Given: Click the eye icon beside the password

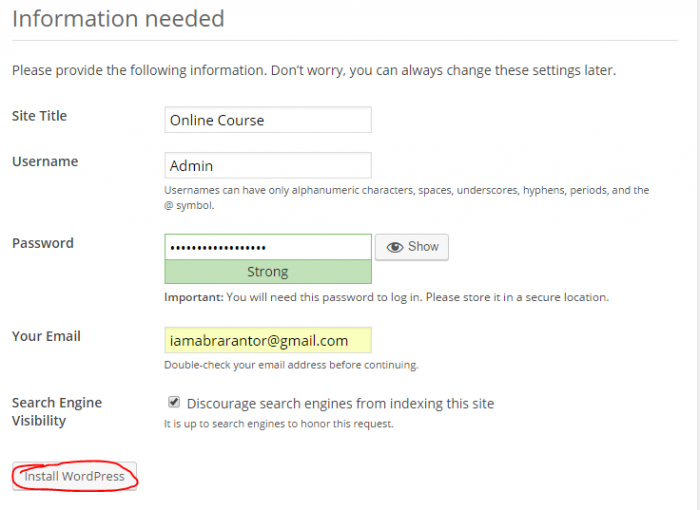Looking at the screenshot, I should click(x=395, y=247).
